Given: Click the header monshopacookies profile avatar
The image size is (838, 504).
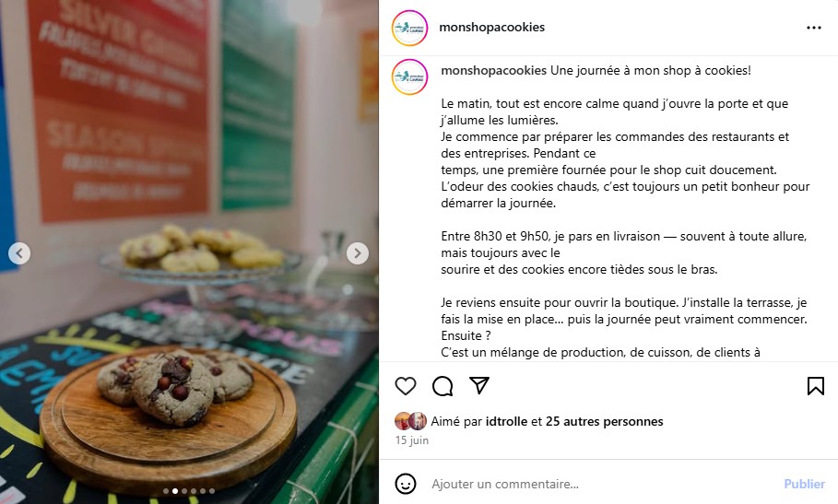Looking at the screenshot, I should pos(410,28).
